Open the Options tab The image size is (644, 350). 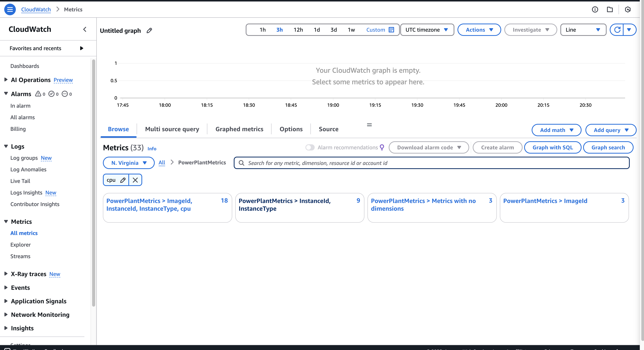pyautogui.click(x=291, y=129)
